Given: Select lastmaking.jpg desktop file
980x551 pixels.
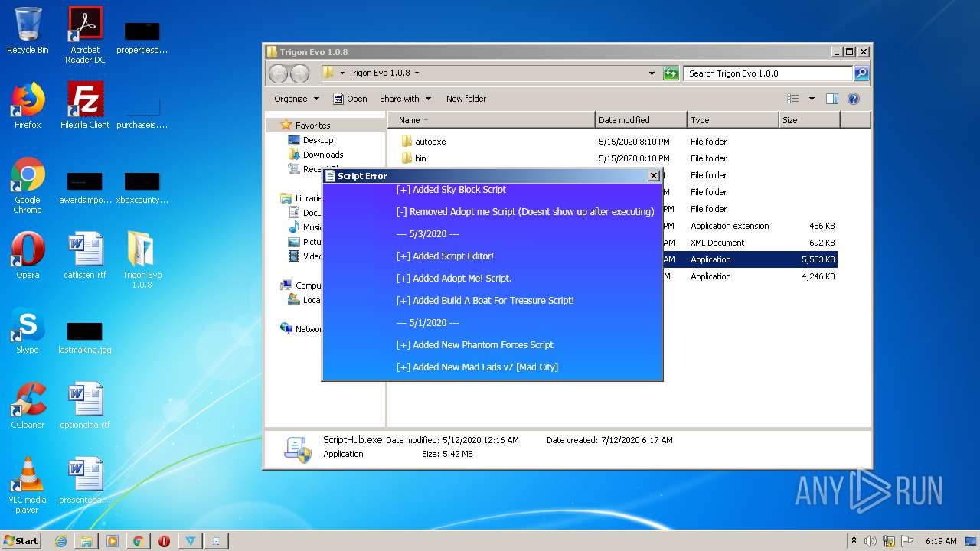Looking at the screenshot, I should (85, 338).
